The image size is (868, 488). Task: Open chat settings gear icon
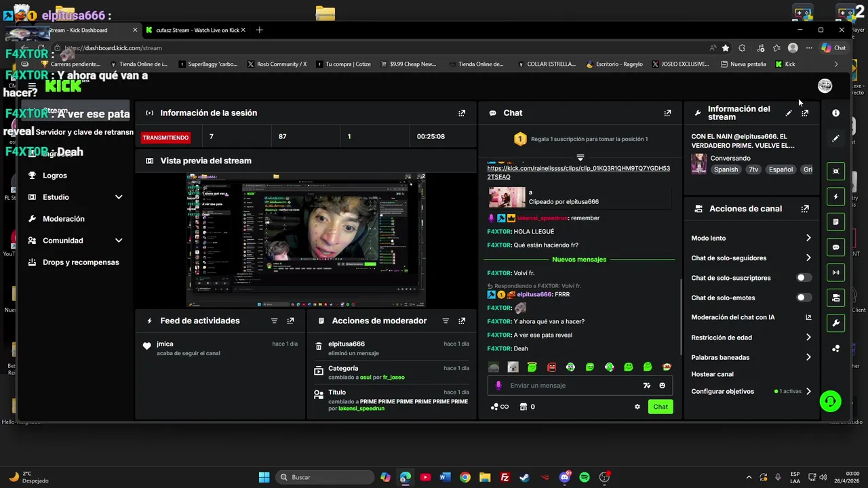637,407
